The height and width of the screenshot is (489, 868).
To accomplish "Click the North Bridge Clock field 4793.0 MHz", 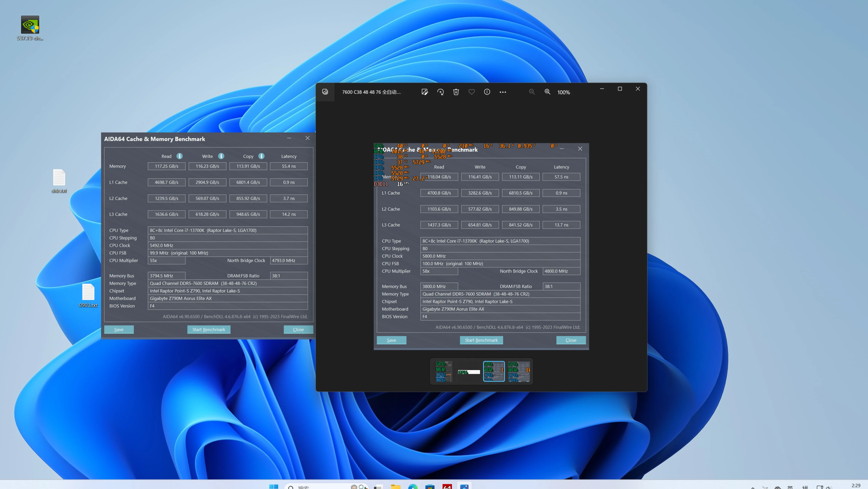I will [289, 261].
